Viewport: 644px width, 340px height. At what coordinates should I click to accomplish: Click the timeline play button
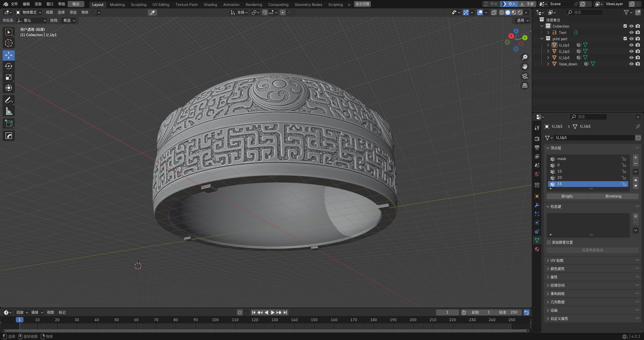[x=272, y=312]
